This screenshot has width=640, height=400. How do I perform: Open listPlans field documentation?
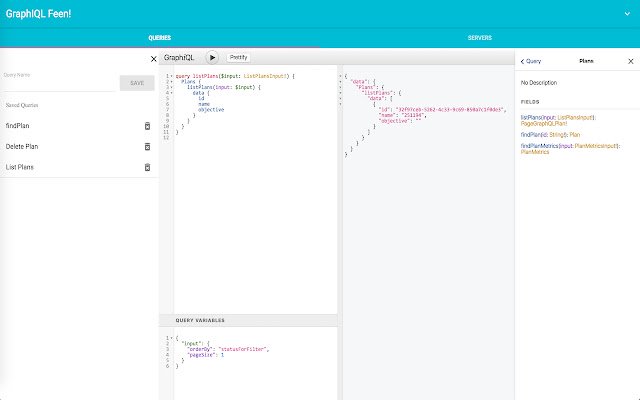tap(531, 118)
